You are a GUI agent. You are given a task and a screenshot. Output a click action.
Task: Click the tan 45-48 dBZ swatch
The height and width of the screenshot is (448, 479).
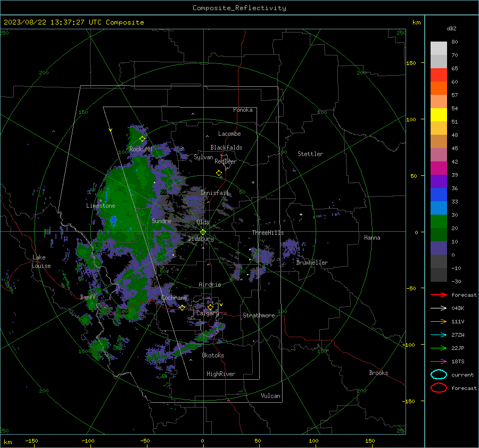(x=439, y=142)
